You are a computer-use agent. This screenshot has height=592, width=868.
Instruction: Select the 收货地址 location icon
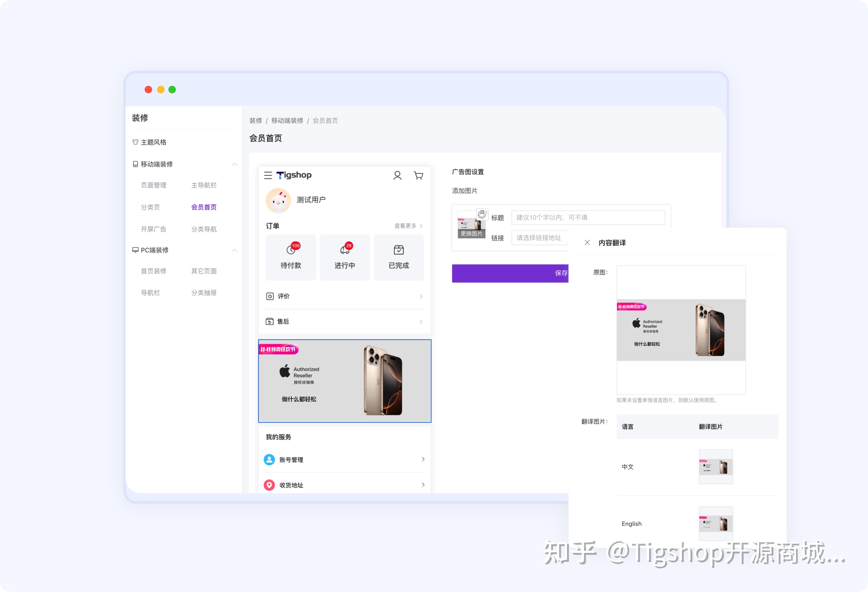pyautogui.click(x=269, y=485)
